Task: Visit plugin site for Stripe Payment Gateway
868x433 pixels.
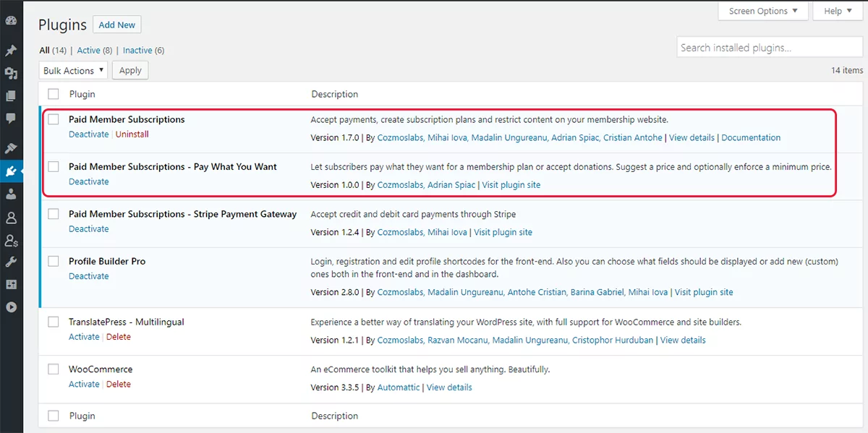Action: (x=503, y=233)
